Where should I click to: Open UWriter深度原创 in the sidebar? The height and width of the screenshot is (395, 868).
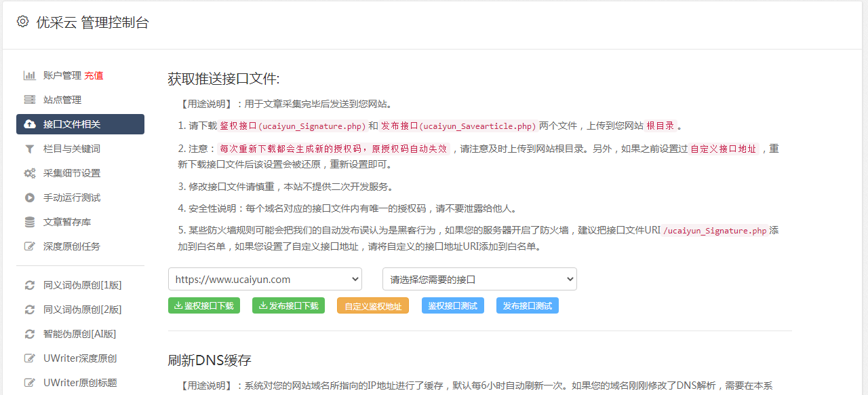coord(80,358)
